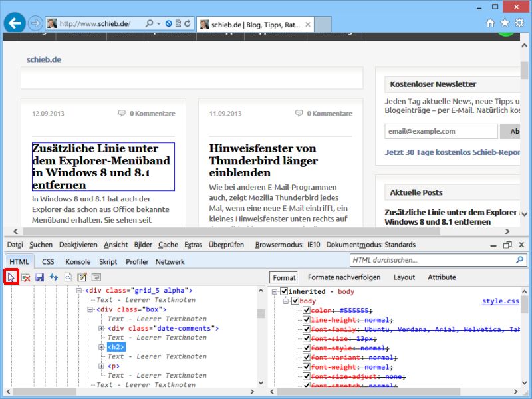Click the email@example.com newsletter input field
532x399 pixels.
click(441, 131)
